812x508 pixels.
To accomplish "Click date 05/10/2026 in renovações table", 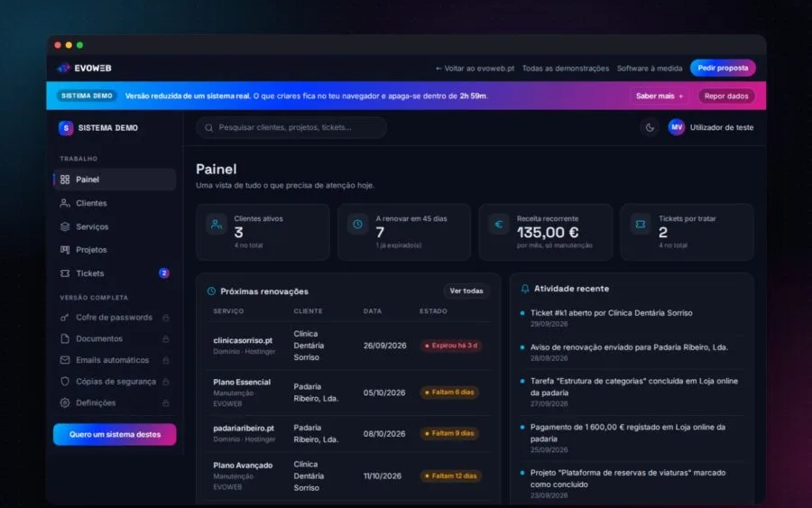I will (x=384, y=393).
